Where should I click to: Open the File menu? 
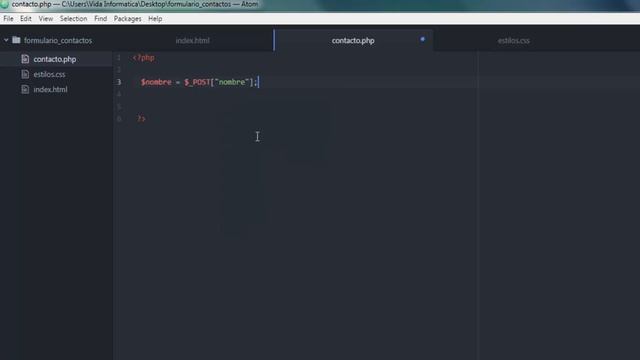tap(8, 19)
